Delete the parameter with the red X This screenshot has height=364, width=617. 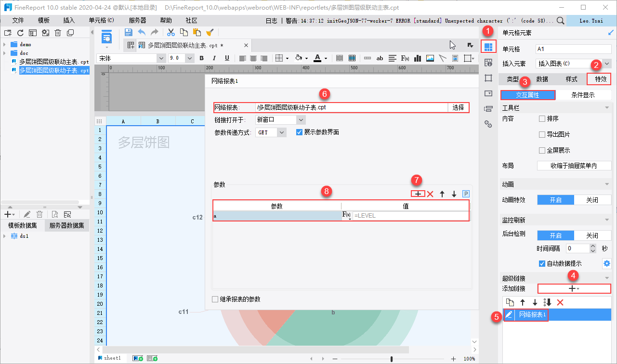430,194
